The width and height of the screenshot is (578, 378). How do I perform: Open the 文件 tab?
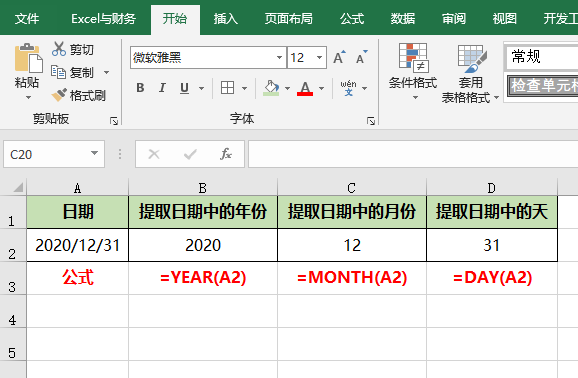tap(27, 18)
